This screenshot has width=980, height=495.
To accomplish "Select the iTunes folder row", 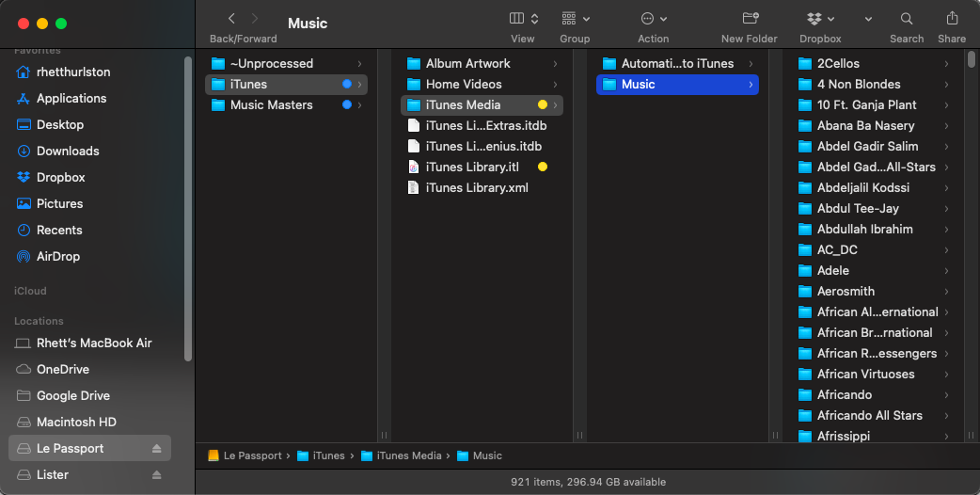I will pos(286,85).
